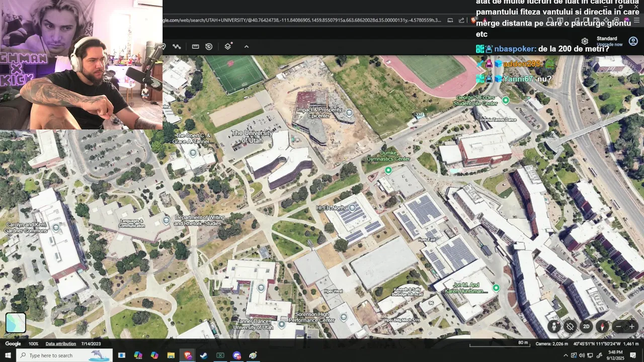This screenshot has height=362, width=644.
Task: Open the Steam taskbar icon
Action: [204, 355]
